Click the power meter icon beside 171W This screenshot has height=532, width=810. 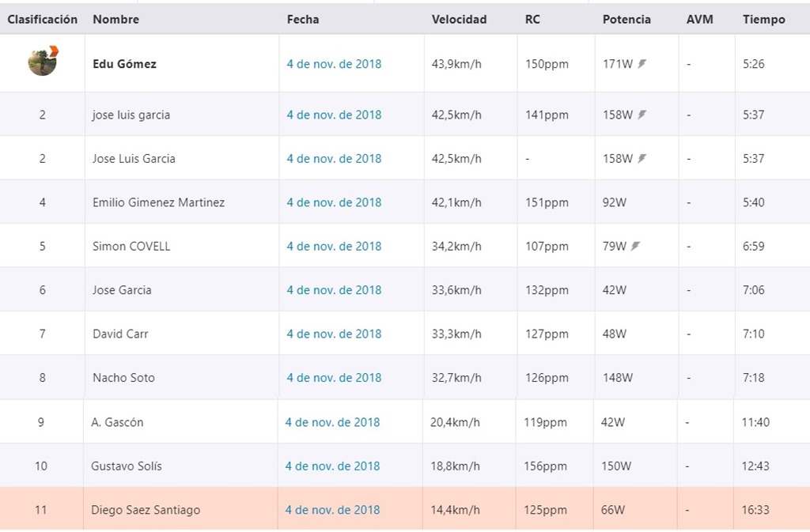(x=642, y=64)
